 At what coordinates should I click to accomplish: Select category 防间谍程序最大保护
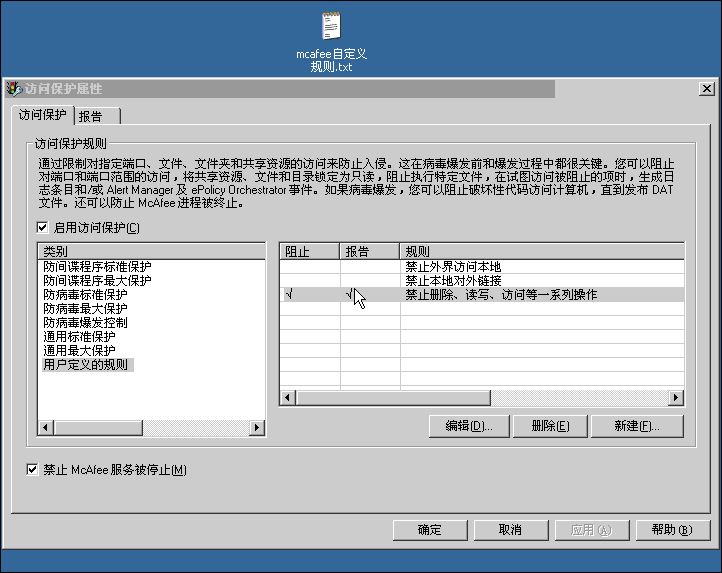coord(97,281)
